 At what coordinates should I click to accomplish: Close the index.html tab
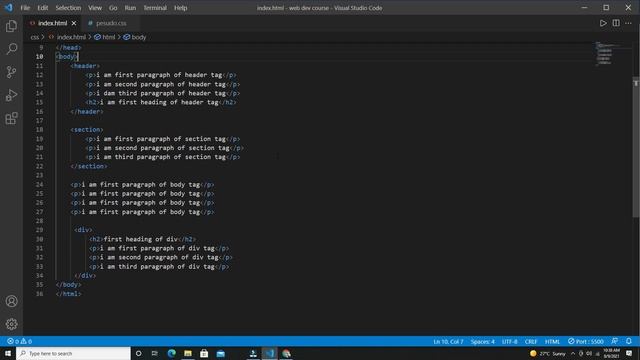[74, 23]
